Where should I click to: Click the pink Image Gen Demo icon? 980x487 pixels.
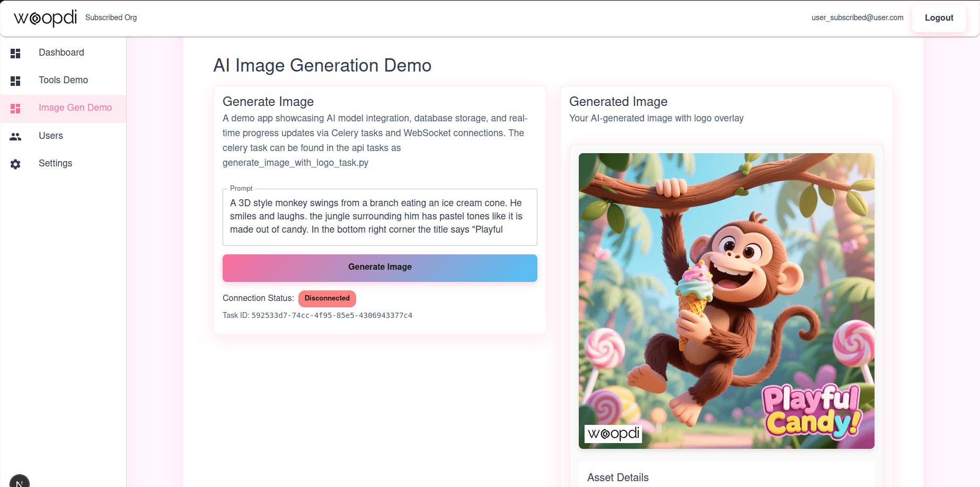tap(15, 108)
